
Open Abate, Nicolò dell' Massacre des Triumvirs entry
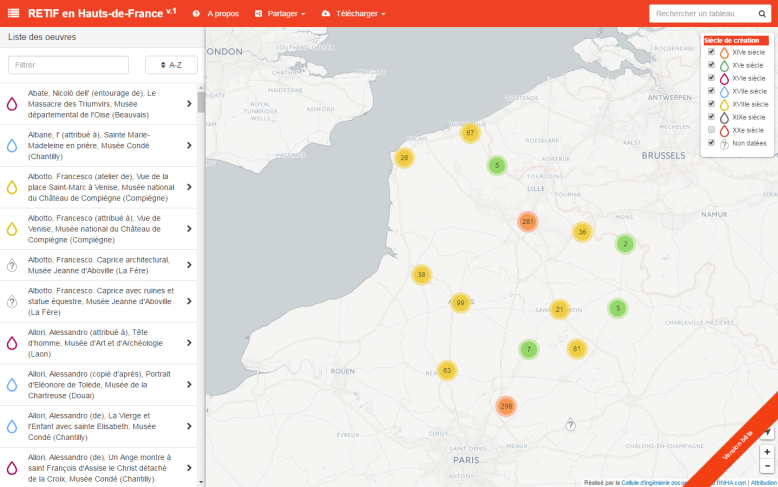(98, 103)
